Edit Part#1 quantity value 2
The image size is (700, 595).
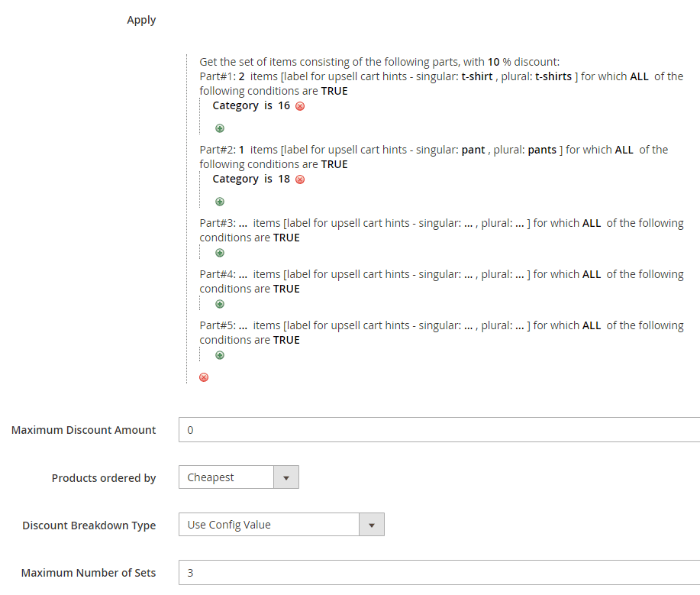click(x=241, y=76)
